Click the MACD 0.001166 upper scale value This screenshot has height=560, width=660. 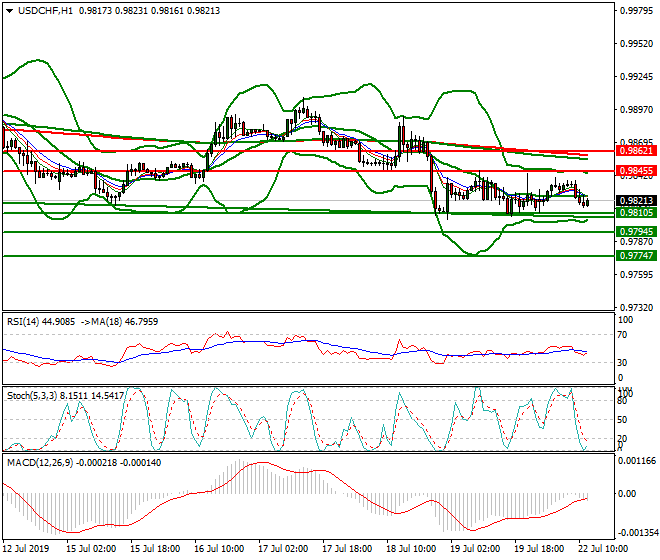[637, 461]
